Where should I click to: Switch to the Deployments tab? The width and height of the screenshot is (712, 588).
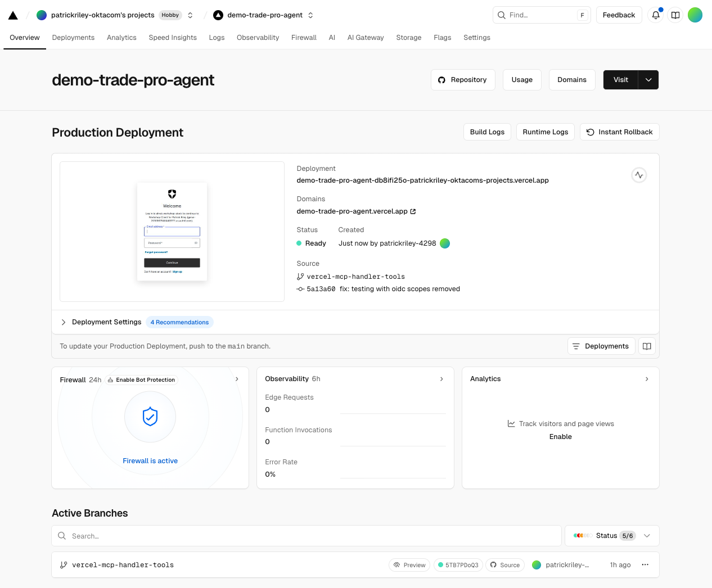[73, 38]
